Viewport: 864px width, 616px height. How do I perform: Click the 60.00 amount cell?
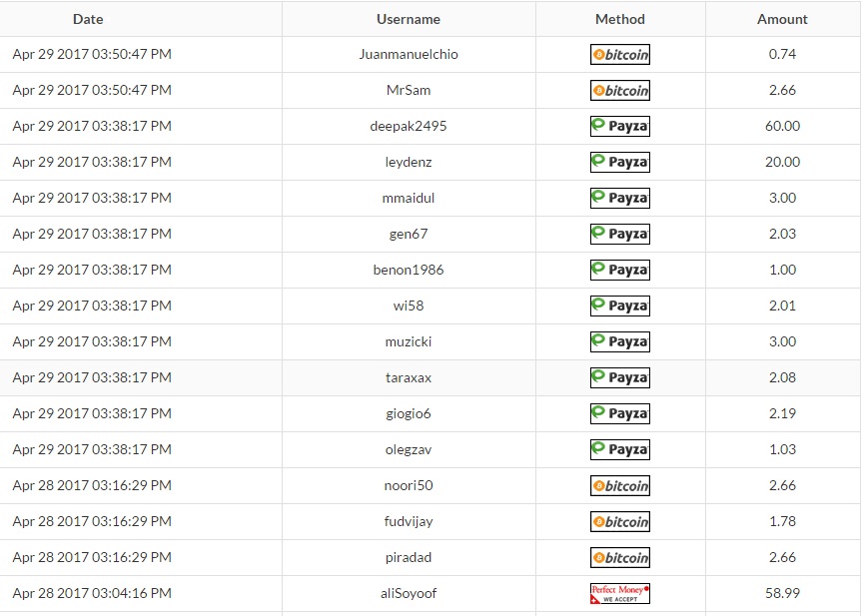tap(782, 127)
